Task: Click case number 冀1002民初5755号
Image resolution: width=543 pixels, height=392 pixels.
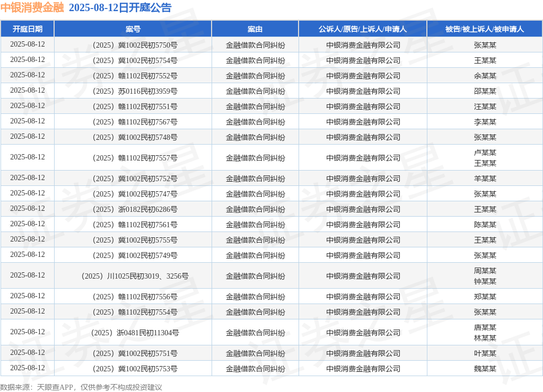Action: [135, 240]
